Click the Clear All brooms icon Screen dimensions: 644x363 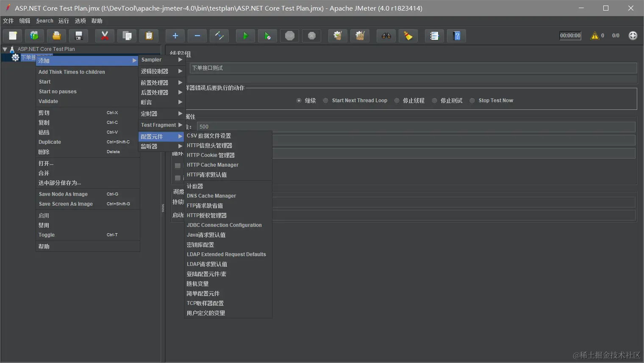360,36
